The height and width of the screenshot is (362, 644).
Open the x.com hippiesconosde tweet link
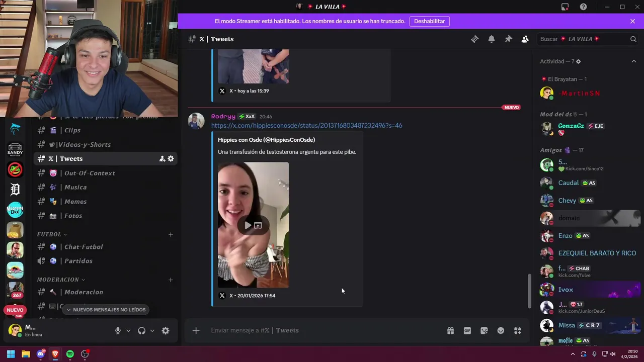click(x=306, y=125)
